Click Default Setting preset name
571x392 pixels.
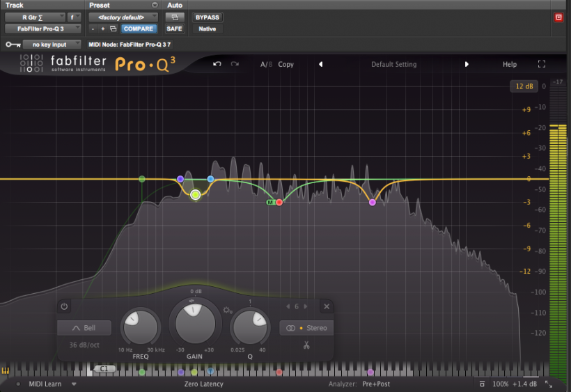point(393,65)
